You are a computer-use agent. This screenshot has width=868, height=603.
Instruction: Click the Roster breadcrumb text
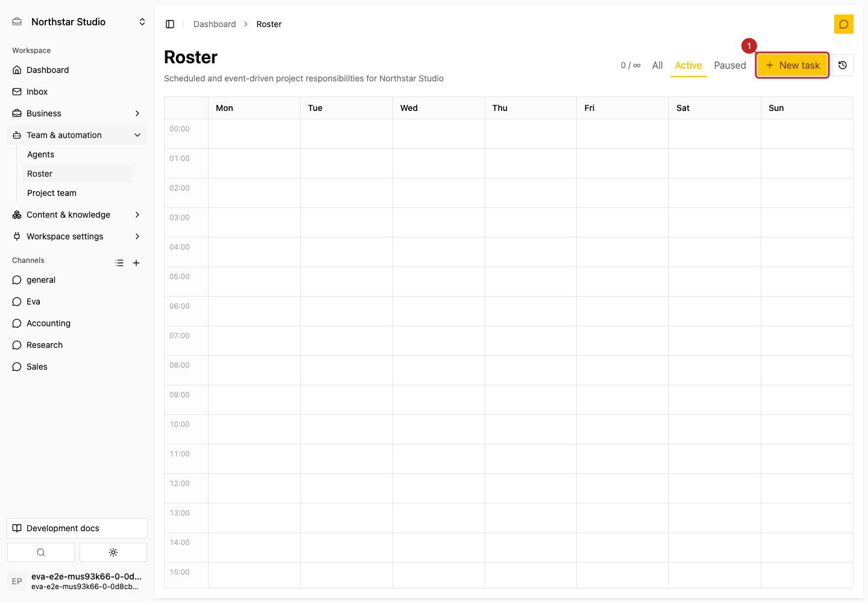click(x=269, y=24)
